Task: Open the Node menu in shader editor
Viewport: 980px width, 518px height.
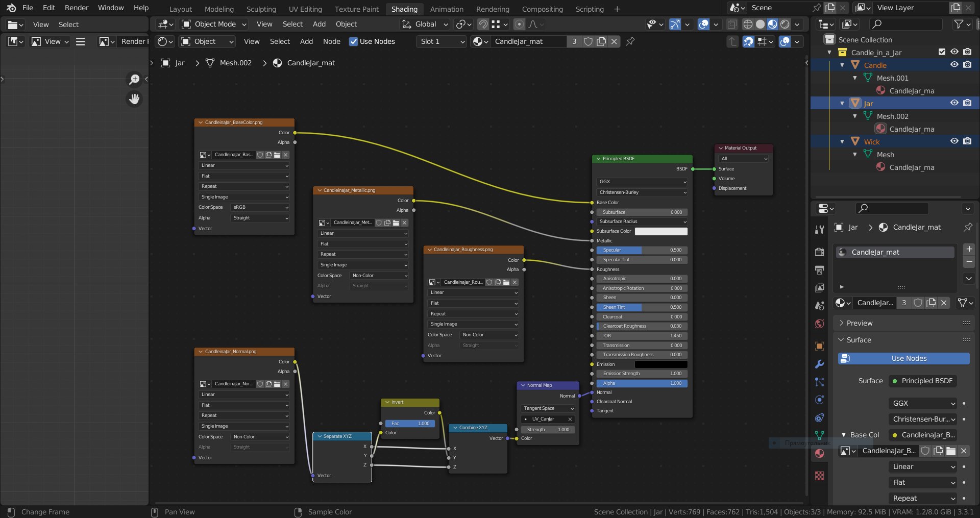Action: pos(332,41)
